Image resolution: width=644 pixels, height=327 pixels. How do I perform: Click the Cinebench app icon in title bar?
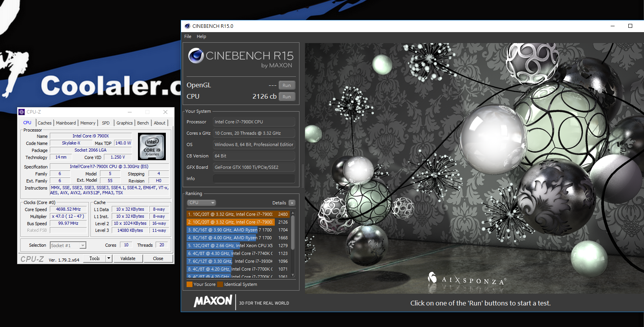[x=187, y=26]
